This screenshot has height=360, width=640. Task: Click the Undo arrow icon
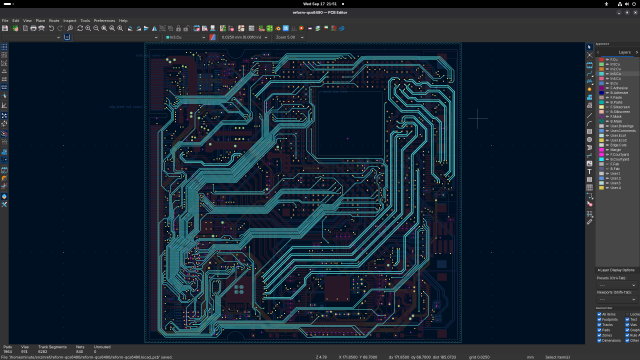(x=51, y=28)
